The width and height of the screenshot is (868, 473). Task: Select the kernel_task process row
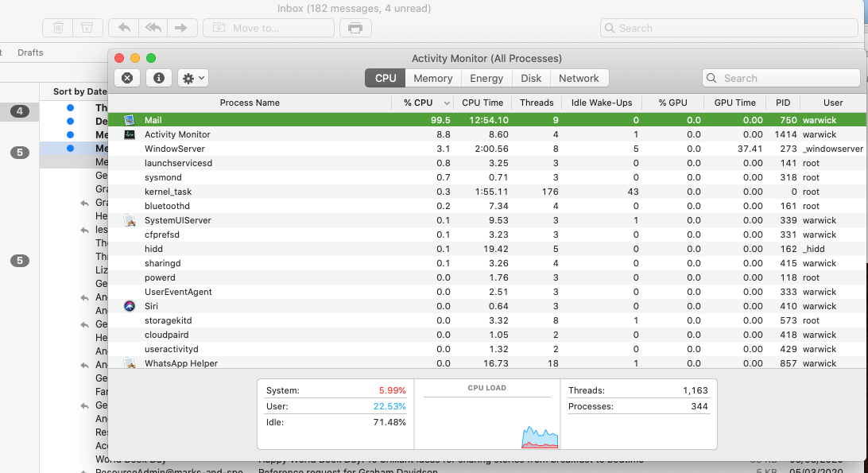pos(487,192)
